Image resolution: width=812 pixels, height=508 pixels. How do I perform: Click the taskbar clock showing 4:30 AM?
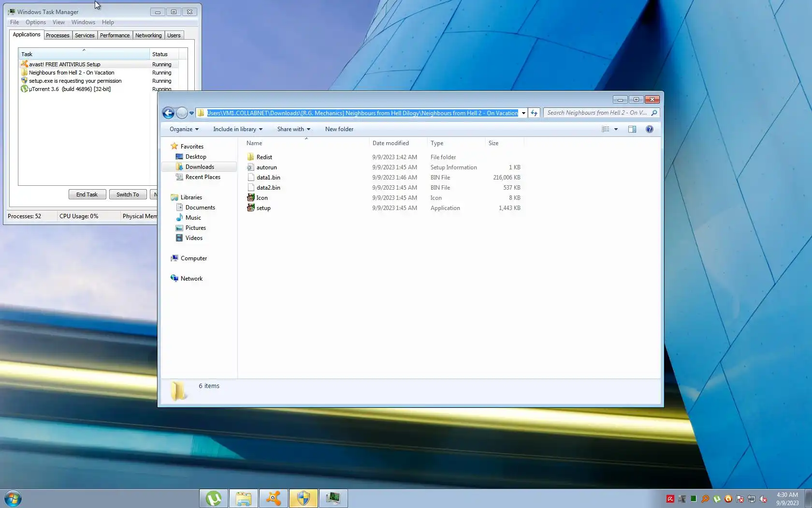787,499
